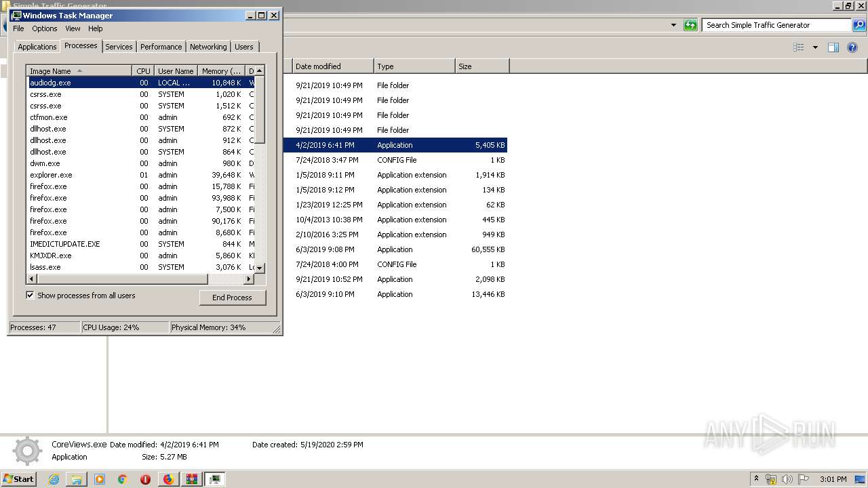Viewport: 868px width, 488px height.
Task: Toggle the preview pane icon
Action: (833, 47)
